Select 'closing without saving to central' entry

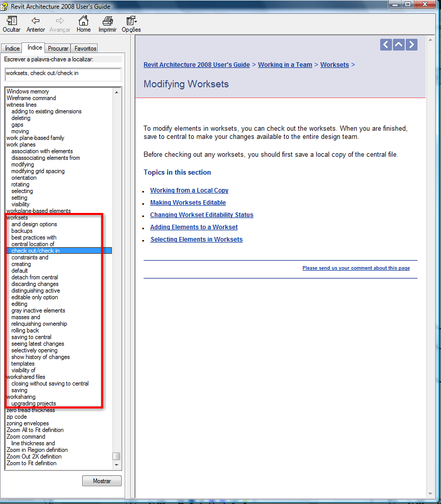[x=50, y=383]
